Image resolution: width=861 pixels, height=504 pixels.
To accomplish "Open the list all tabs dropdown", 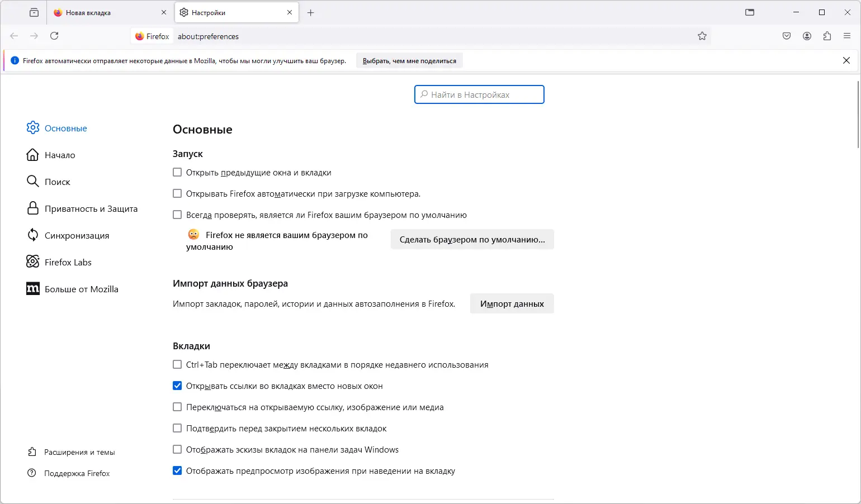I will tap(750, 12).
